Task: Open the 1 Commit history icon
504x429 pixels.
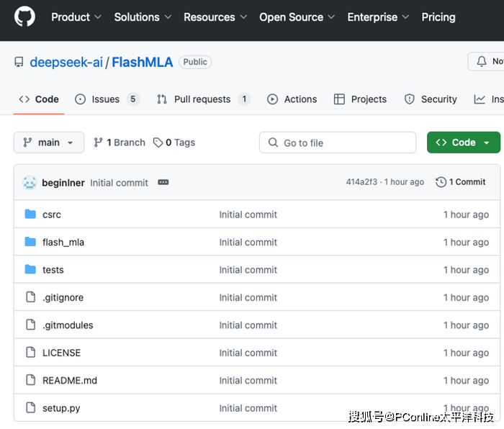Action: click(441, 182)
